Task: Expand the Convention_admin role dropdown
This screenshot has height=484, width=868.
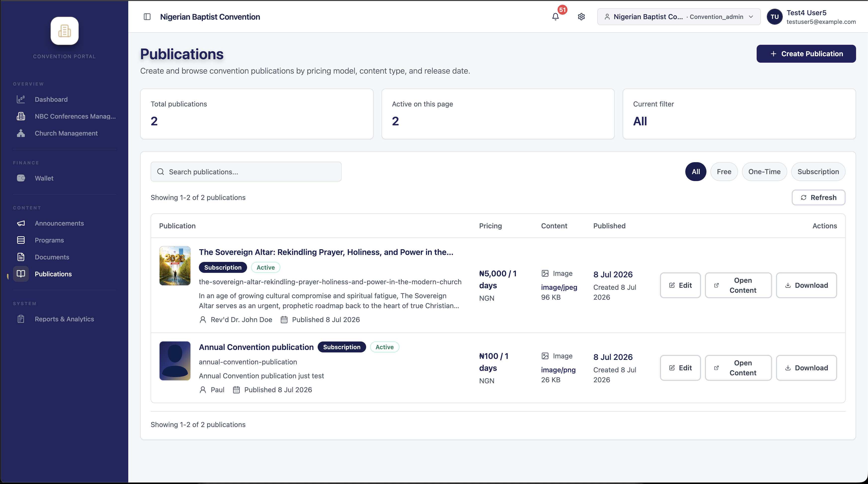Action: coord(679,17)
